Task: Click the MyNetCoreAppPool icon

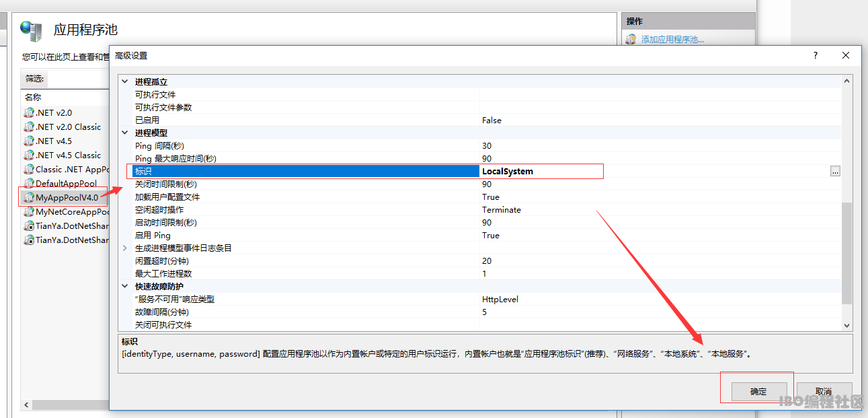Action: pos(29,212)
